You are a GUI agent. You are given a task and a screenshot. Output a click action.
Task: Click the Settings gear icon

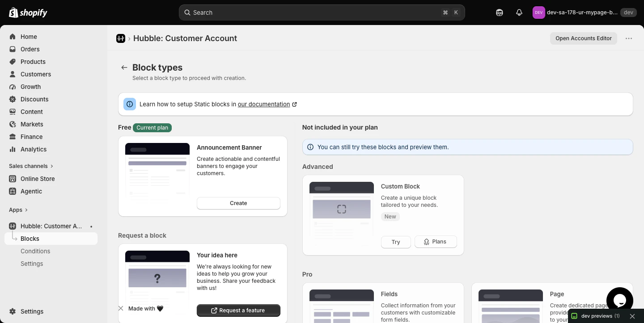(x=13, y=311)
